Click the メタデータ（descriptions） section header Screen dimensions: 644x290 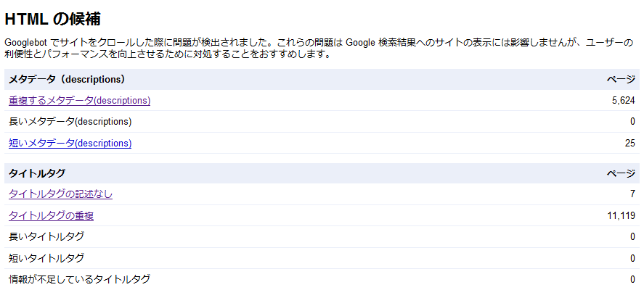[x=67, y=79]
